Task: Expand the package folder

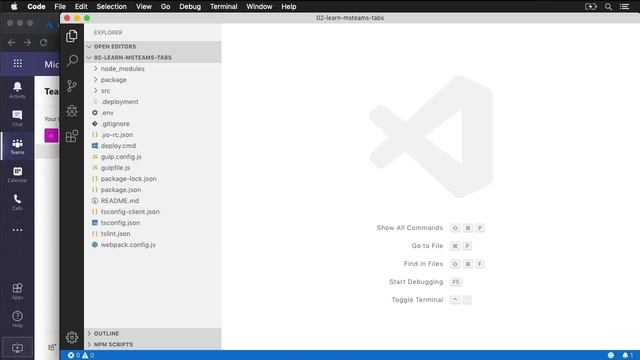Action: click(153, 80)
